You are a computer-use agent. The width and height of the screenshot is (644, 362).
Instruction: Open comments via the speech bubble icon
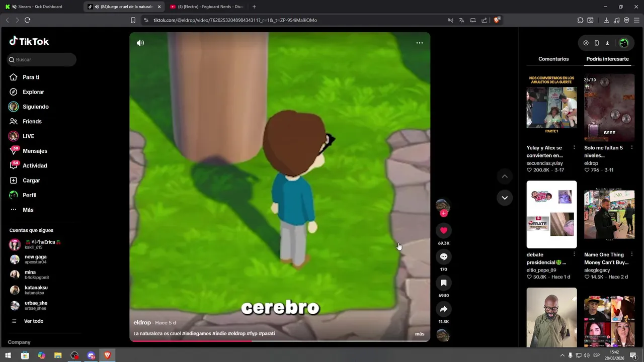[x=444, y=256]
